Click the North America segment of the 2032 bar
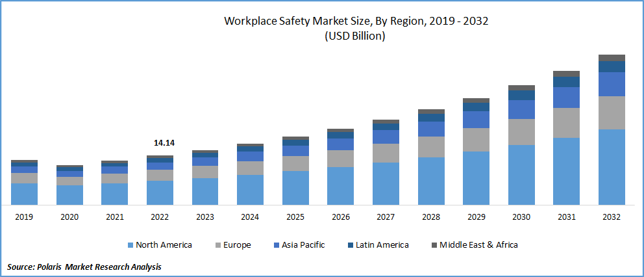 tap(612, 167)
